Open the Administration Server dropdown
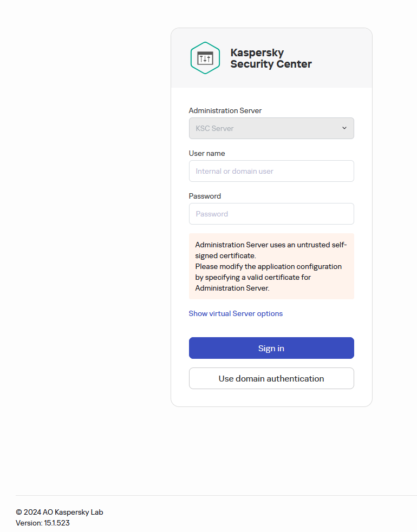417x532 pixels. point(271,128)
